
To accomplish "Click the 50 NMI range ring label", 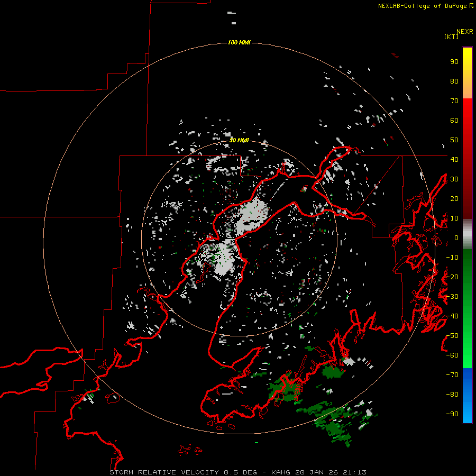I will tap(239, 140).
